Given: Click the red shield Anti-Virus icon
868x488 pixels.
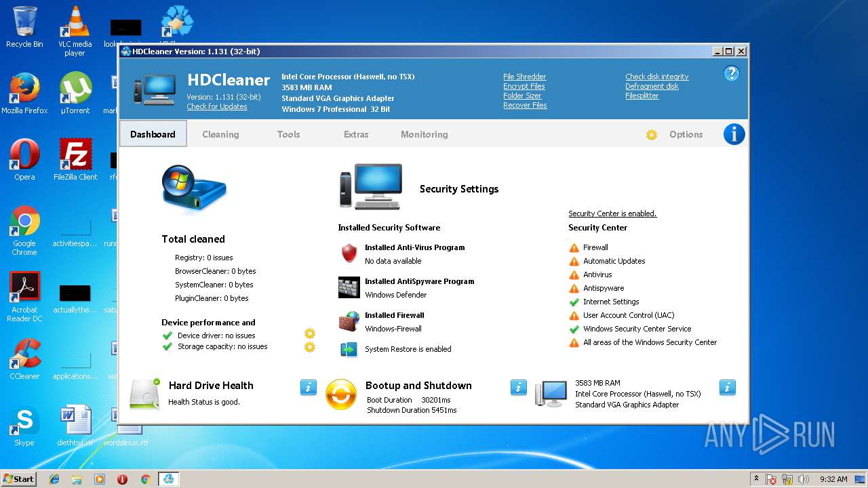Looking at the screenshot, I should [x=349, y=253].
